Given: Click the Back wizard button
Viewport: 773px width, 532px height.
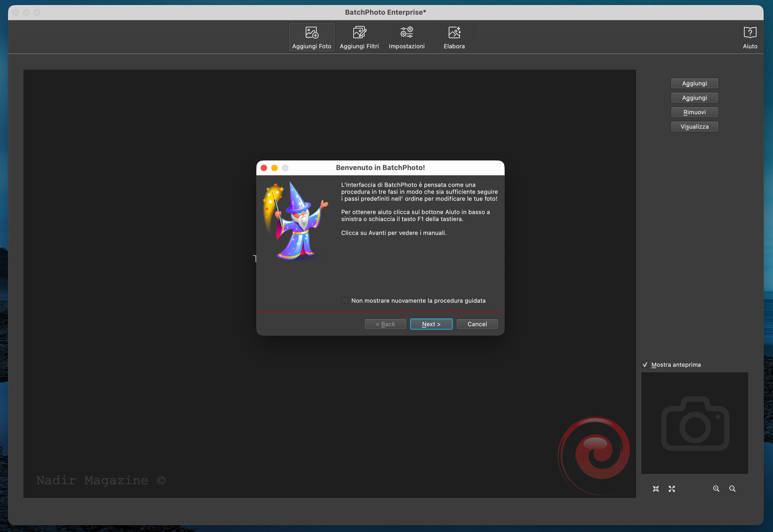Looking at the screenshot, I should pos(385,324).
